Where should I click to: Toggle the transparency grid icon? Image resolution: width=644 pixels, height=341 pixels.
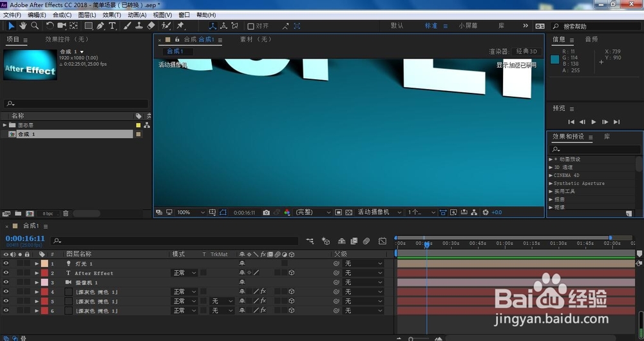click(x=348, y=212)
